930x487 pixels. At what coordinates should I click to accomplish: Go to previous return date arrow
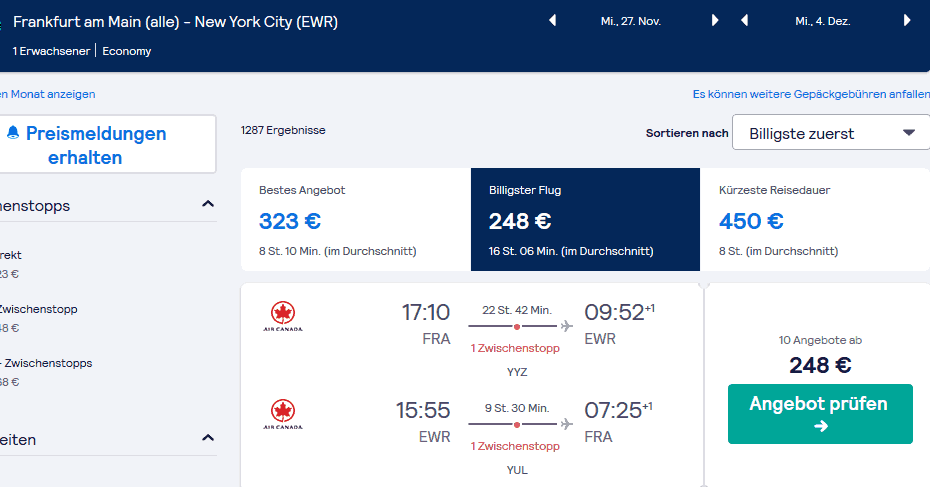tap(744, 21)
